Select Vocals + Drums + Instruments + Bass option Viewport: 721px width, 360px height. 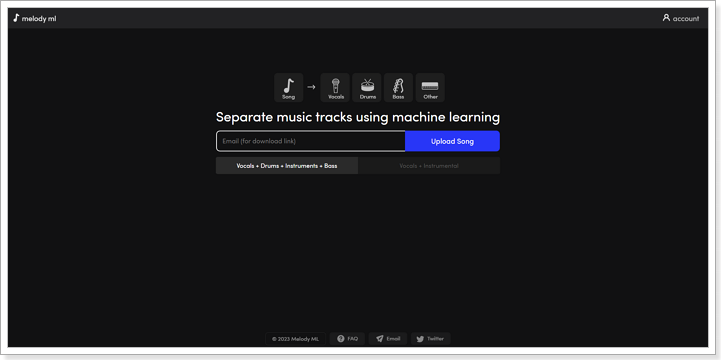coord(287,166)
